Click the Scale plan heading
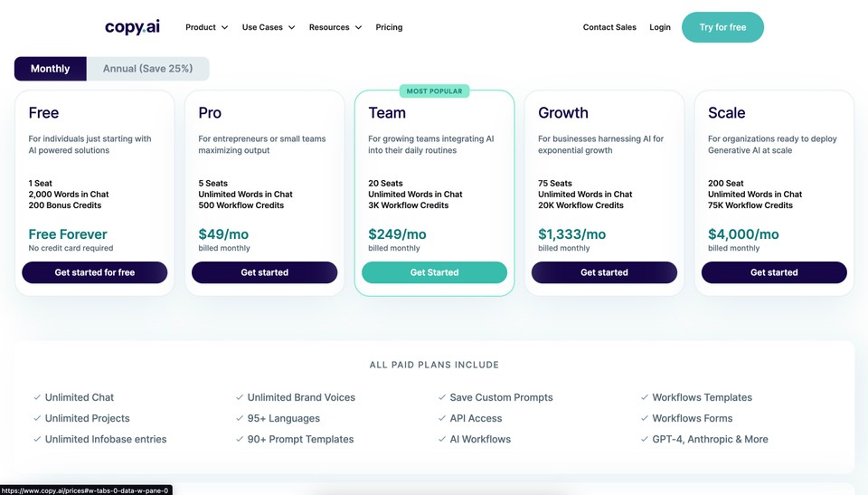 tap(726, 112)
